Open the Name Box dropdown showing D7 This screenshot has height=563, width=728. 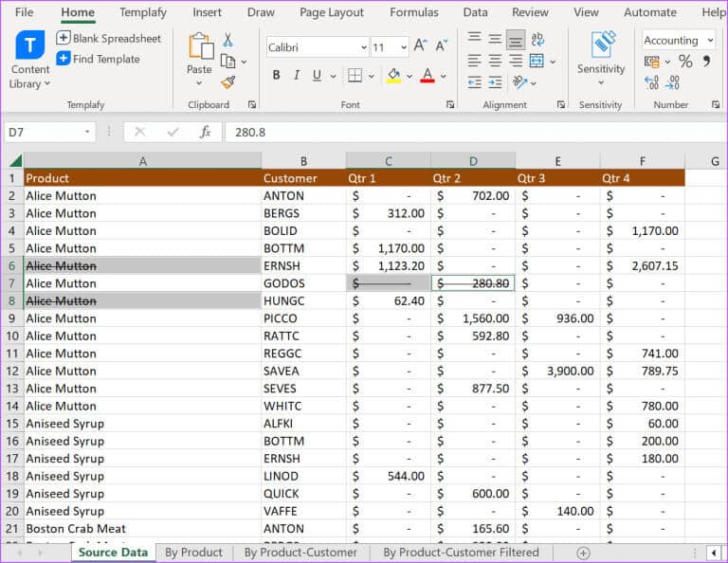coord(88,133)
